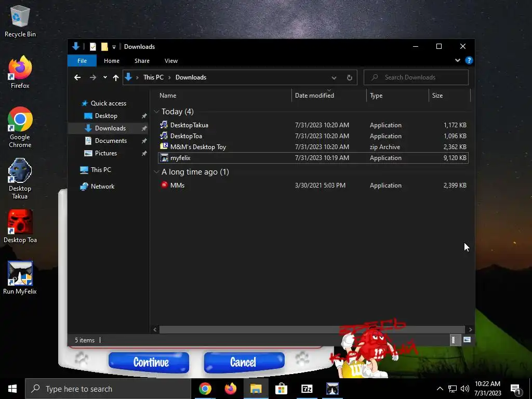Collapse the Today (4) group
Image resolution: width=532 pixels, height=399 pixels.
156,112
